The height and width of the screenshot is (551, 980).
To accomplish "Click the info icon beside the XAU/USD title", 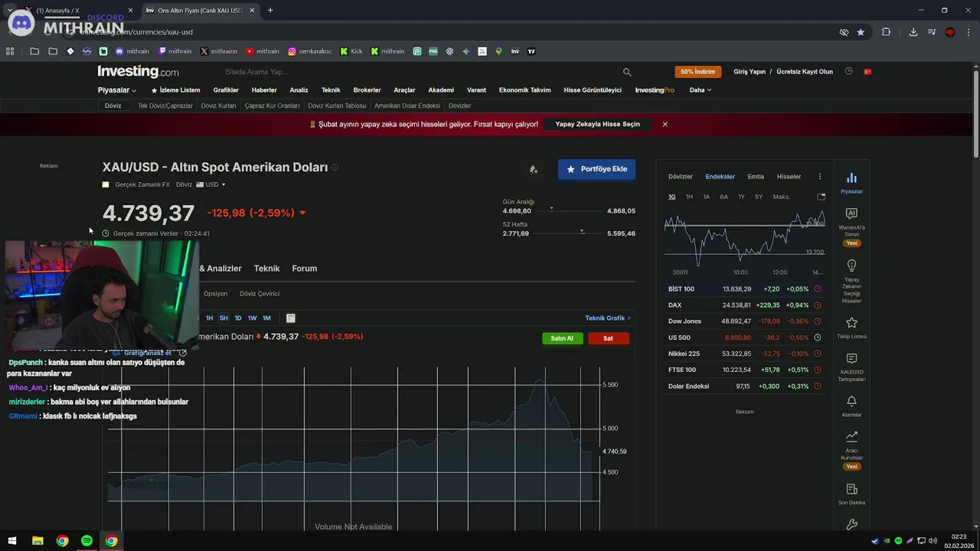I will click(335, 168).
